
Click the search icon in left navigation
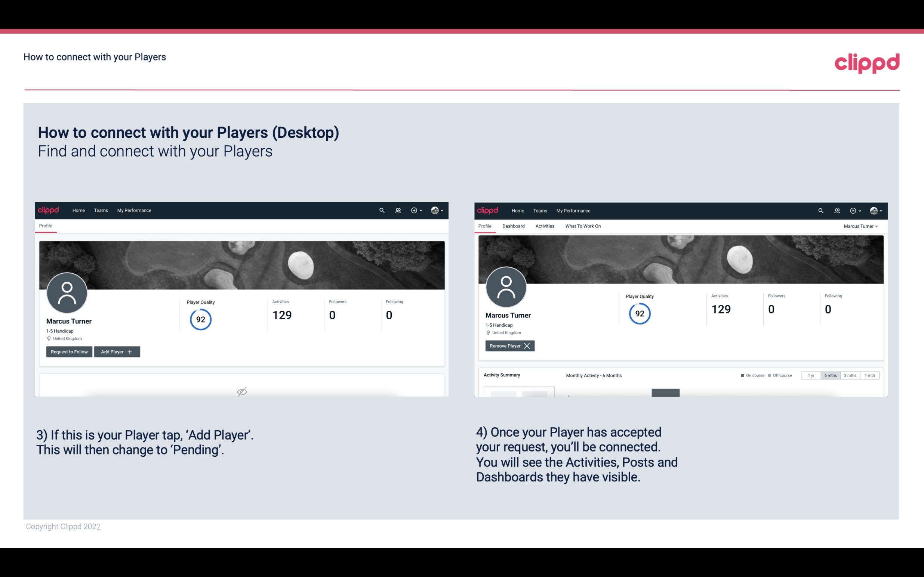point(382,210)
